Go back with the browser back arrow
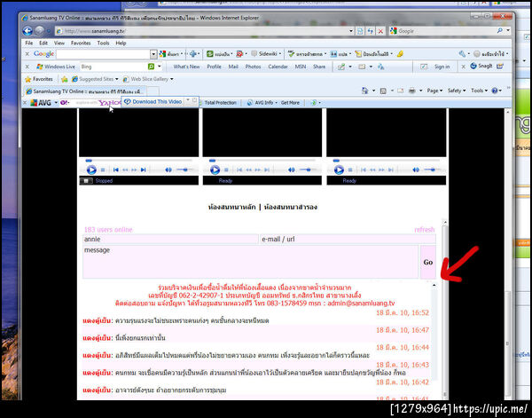Image resolution: width=532 pixels, height=418 pixels. (x=27, y=31)
